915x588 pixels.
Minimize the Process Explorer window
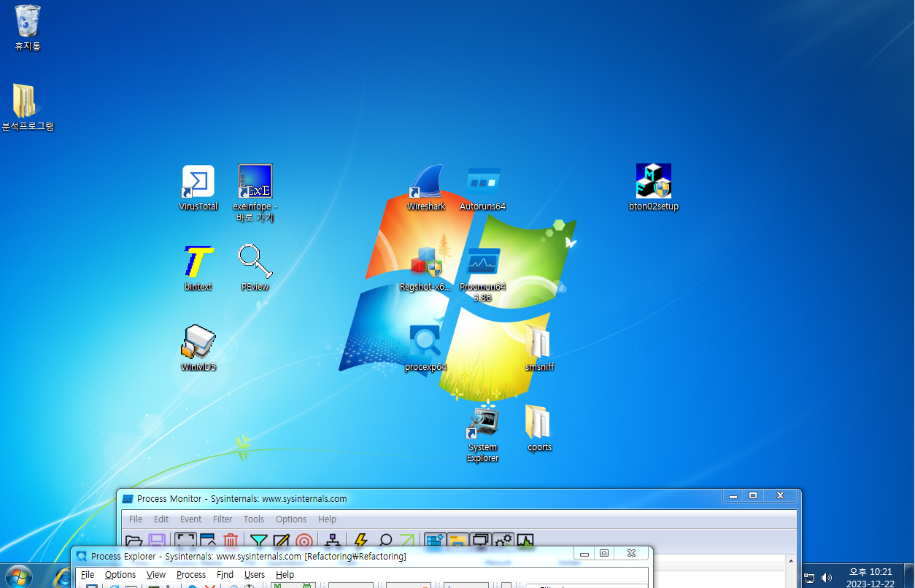pyautogui.click(x=584, y=554)
